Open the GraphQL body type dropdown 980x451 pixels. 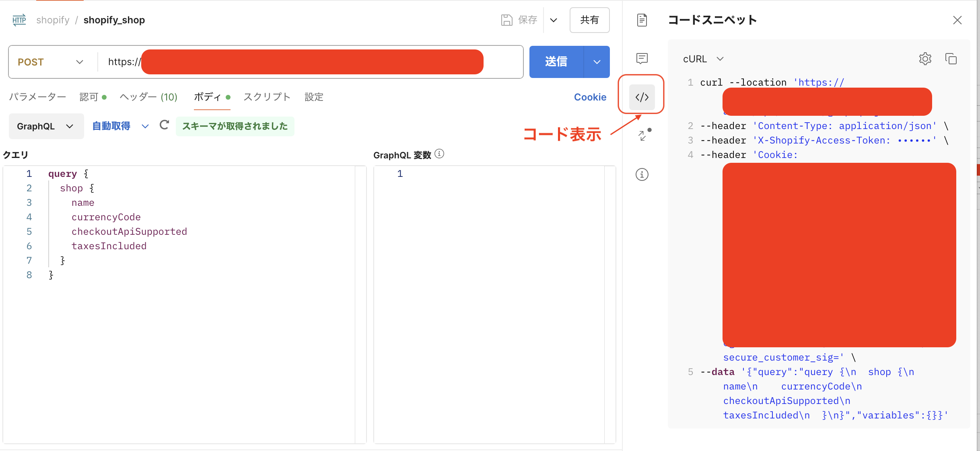point(45,126)
